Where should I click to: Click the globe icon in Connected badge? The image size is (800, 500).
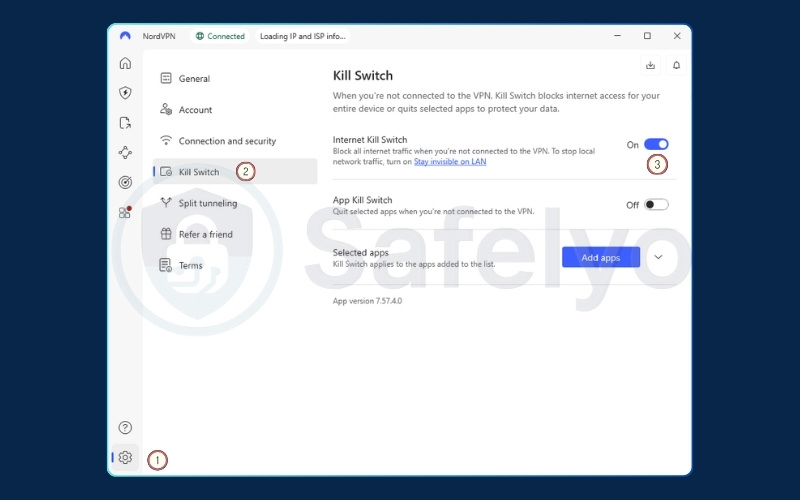tap(200, 36)
